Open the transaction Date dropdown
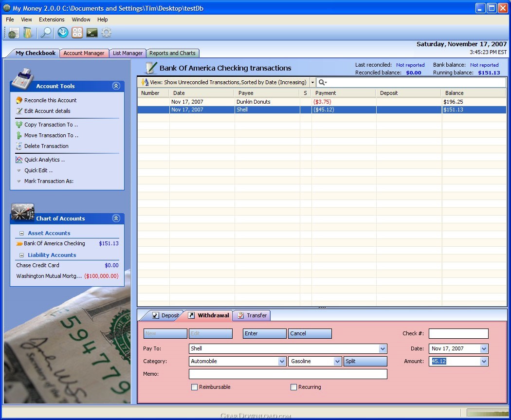 (484, 348)
